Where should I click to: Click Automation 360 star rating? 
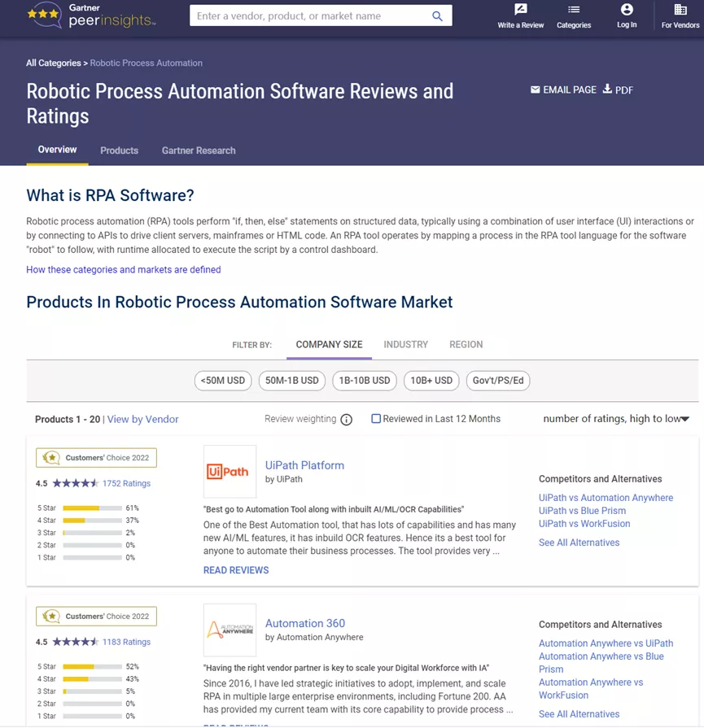pos(75,642)
